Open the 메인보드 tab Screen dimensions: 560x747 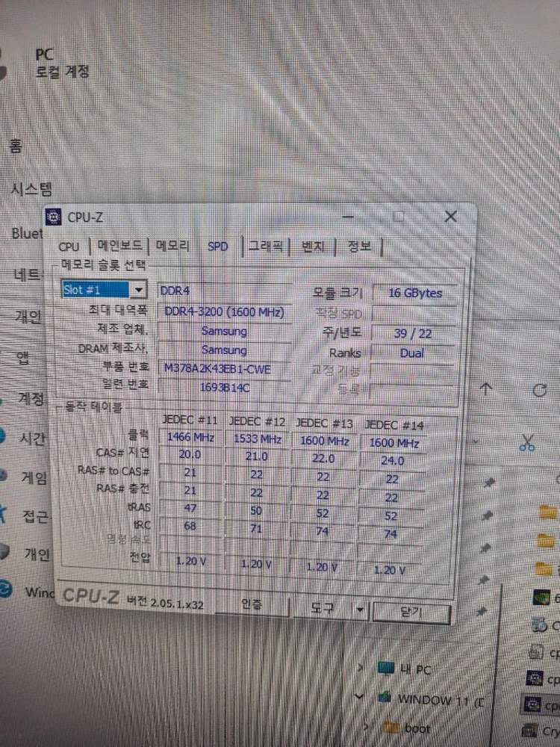(119, 245)
